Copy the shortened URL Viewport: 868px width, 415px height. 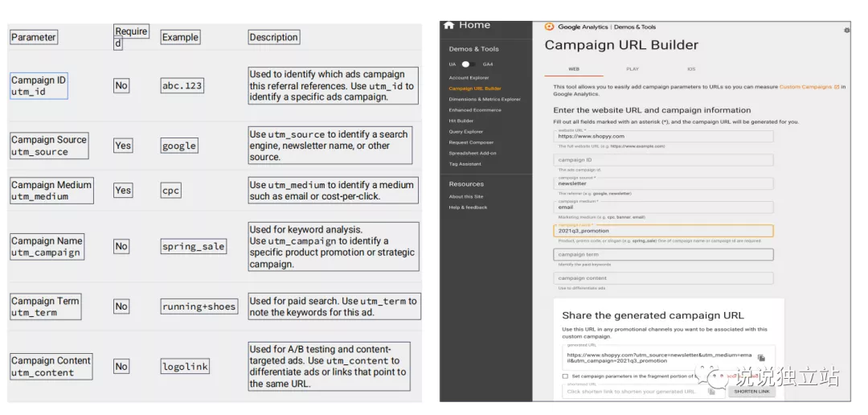pos(711,391)
